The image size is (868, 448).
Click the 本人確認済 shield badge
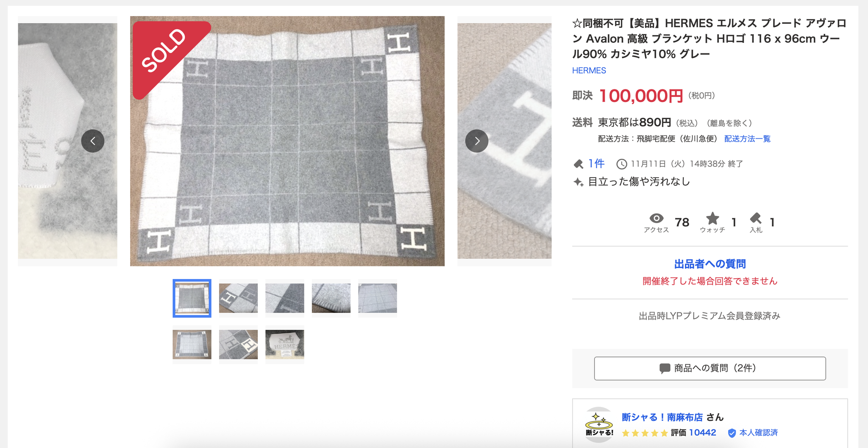point(732,433)
